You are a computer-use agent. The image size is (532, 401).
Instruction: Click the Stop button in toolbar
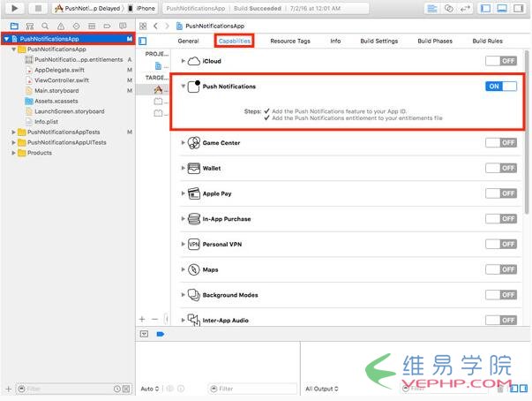tap(38, 8)
